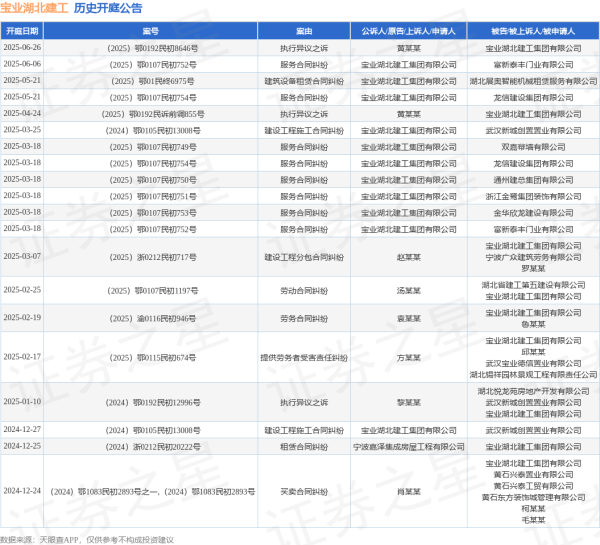Screen dimensions: 600x545
Task: Click case number 浙0212民初717号
Action: (152, 257)
